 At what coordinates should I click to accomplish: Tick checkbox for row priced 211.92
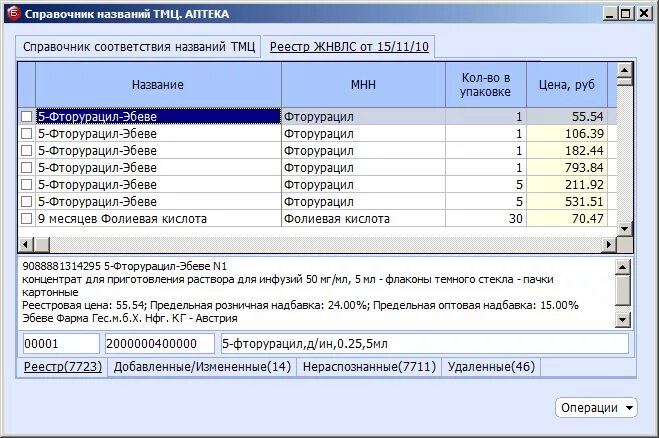pos(26,185)
